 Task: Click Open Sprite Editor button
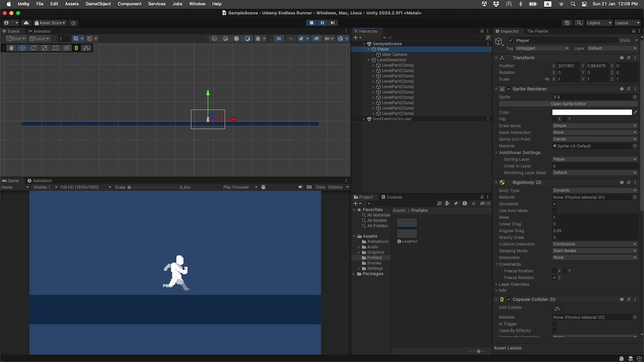tap(568, 104)
